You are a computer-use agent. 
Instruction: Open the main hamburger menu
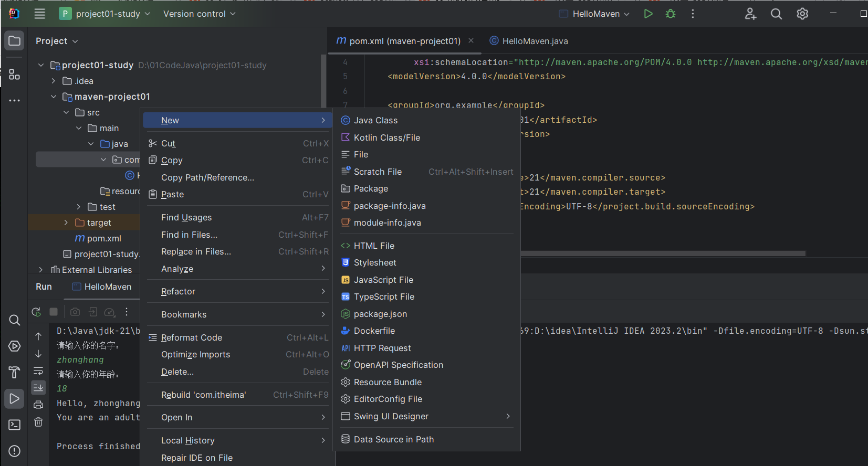39,14
